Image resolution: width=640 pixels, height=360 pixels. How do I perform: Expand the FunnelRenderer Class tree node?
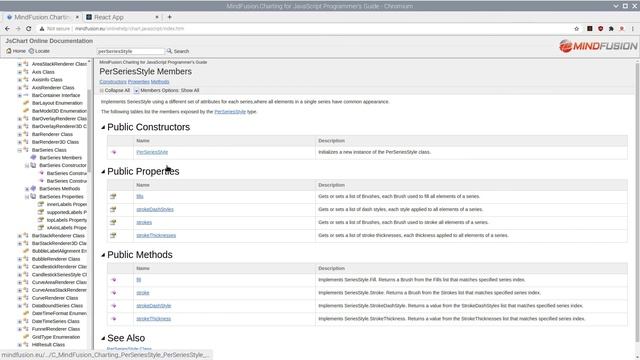[x=19, y=329]
